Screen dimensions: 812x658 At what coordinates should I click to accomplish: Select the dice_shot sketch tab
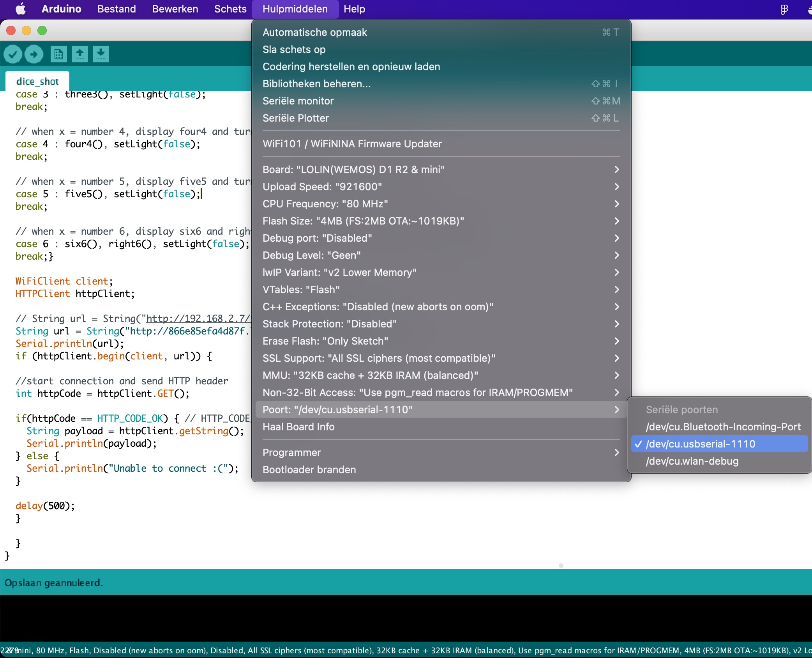pyautogui.click(x=37, y=81)
